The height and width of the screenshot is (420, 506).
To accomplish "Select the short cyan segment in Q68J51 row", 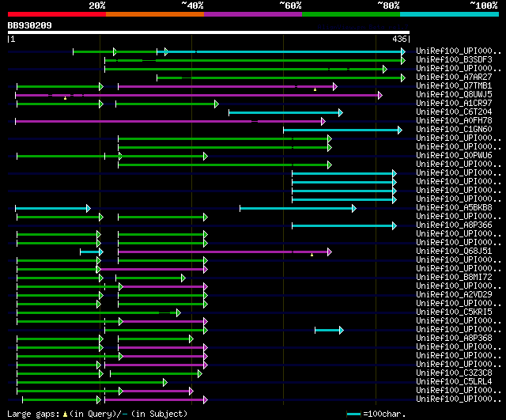I will pos(92,252).
